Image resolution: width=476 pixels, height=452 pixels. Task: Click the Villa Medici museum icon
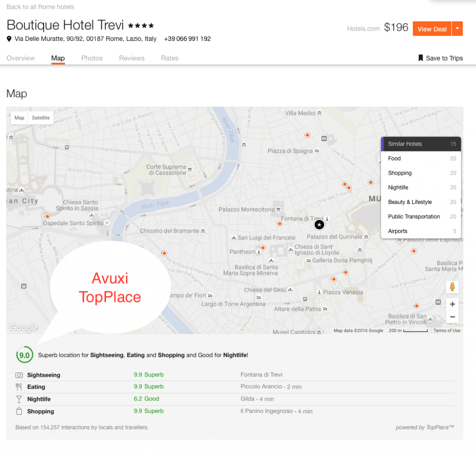[x=319, y=113]
